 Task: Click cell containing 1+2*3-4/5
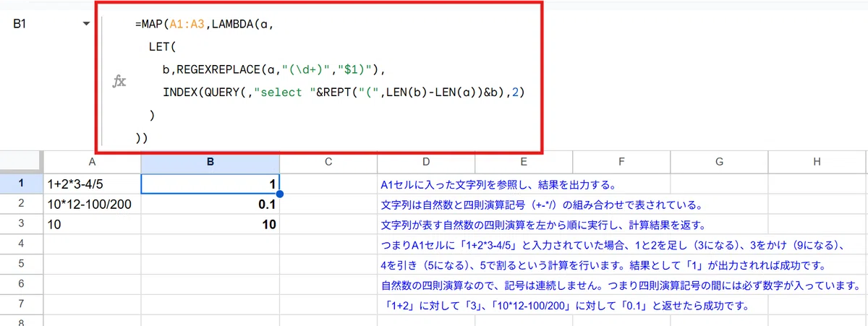click(92, 184)
